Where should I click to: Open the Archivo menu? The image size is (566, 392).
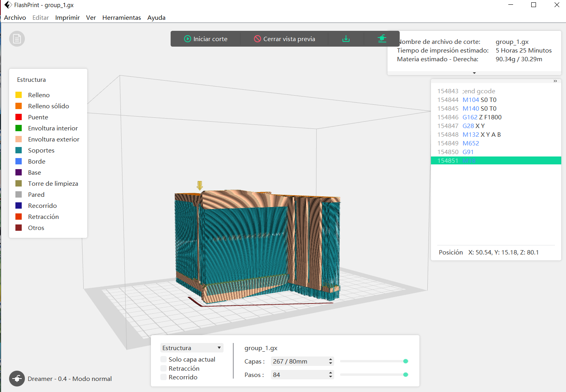click(15, 17)
